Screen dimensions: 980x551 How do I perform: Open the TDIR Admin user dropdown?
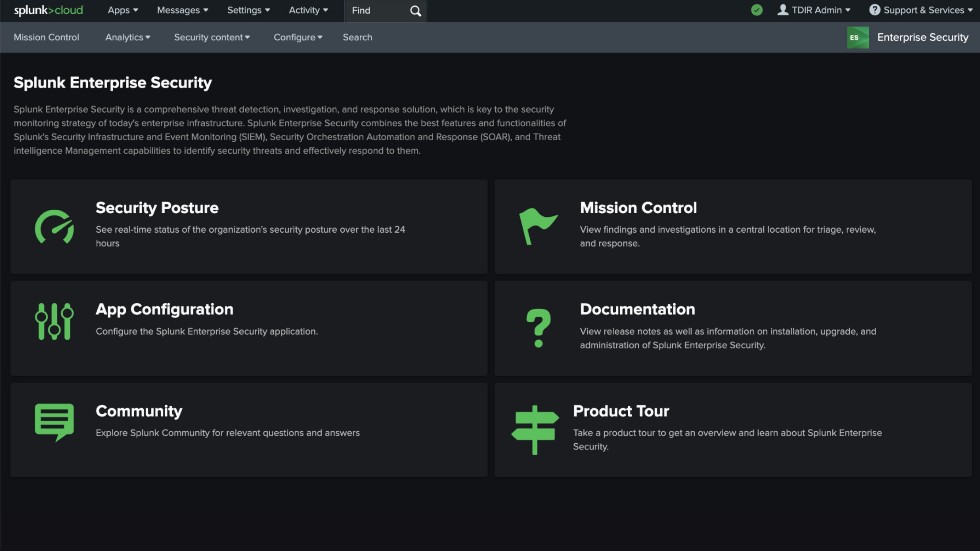(814, 10)
